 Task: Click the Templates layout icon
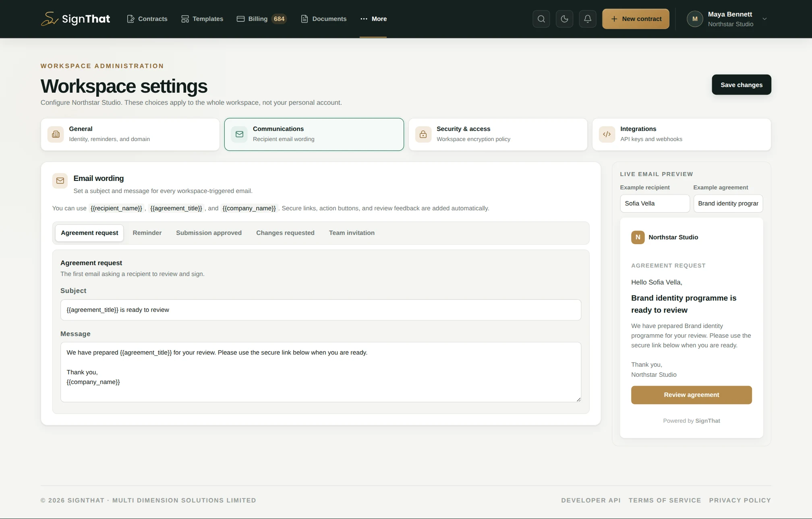click(185, 19)
